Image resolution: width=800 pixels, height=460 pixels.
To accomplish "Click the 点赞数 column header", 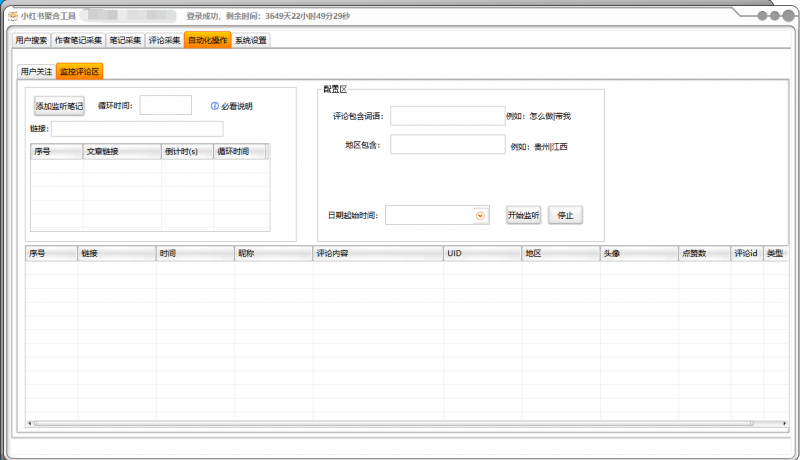I will tap(705, 253).
